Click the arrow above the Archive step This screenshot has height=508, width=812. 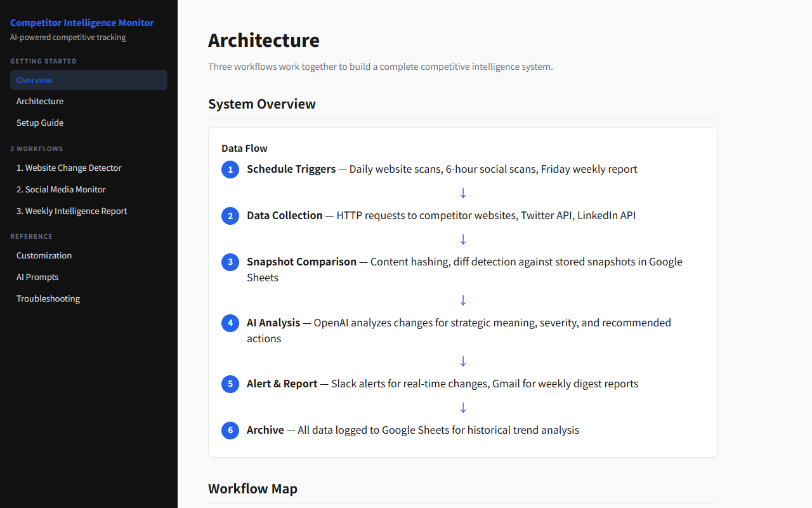click(x=462, y=407)
